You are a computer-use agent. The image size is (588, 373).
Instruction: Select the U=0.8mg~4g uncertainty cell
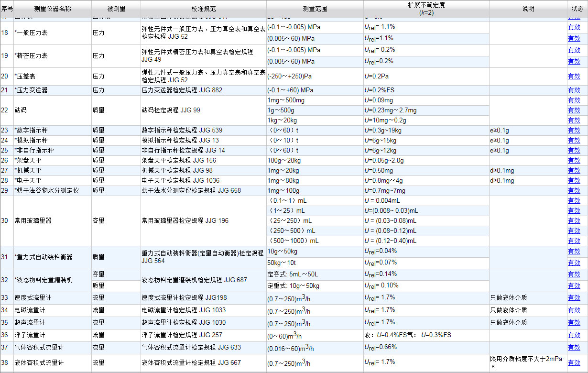[426, 181]
